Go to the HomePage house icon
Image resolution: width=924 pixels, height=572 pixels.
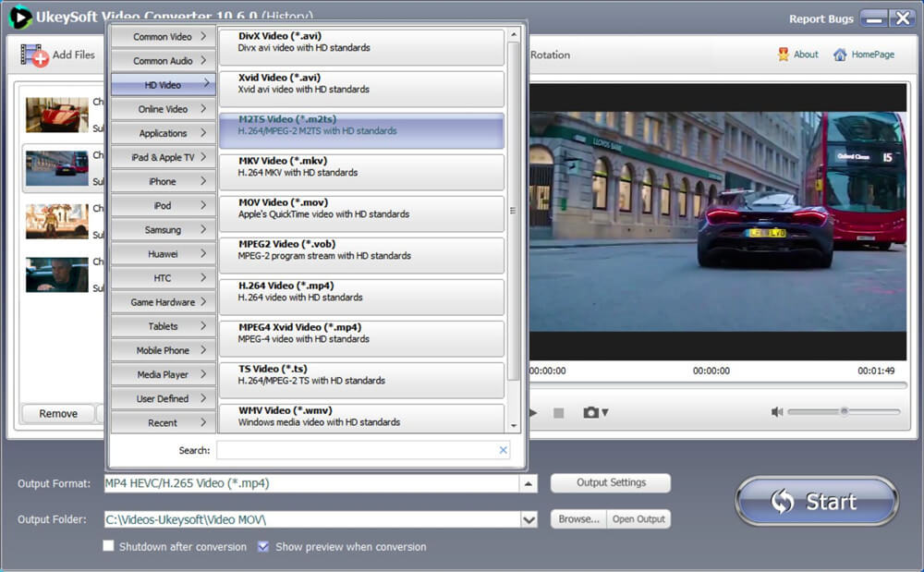pyautogui.click(x=840, y=55)
